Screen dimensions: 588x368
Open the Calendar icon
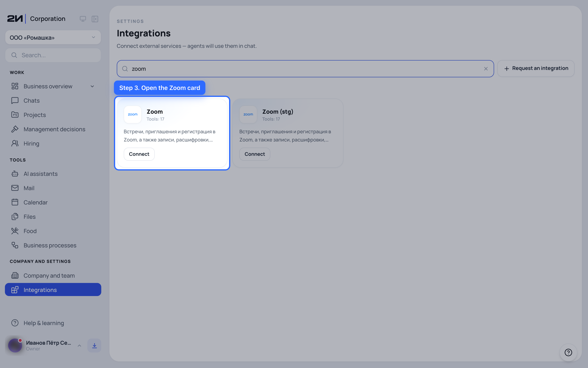point(15,202)
